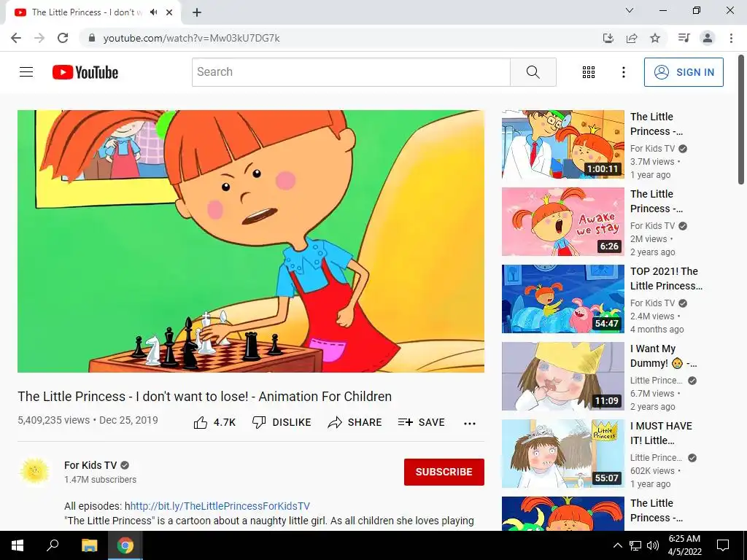Open the 'Awake we stay' 6:26 thumbnail
Image resolution: width=747 pixels, height=560 pixels.
pyautogui.click(x=562, y=222)
